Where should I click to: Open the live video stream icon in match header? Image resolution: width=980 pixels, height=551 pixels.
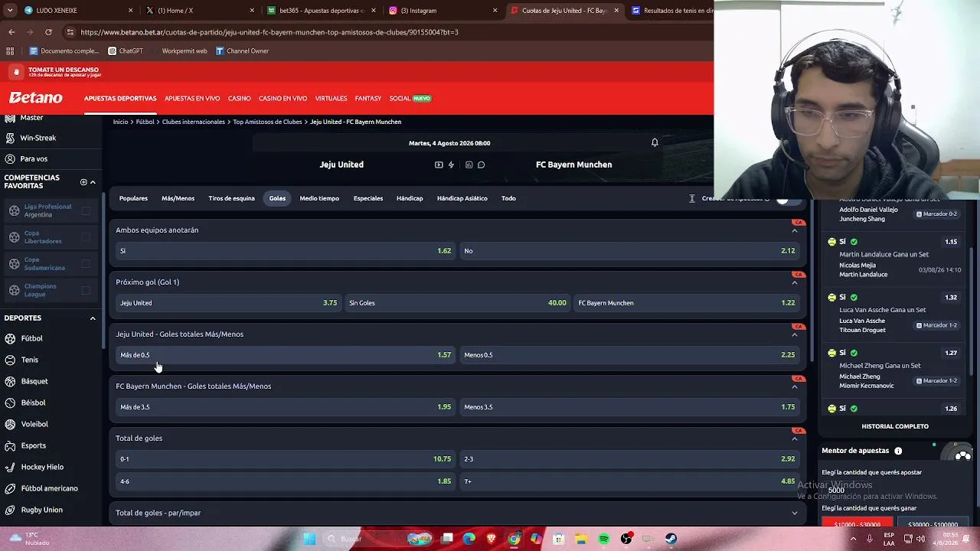[x=439, y=165]
